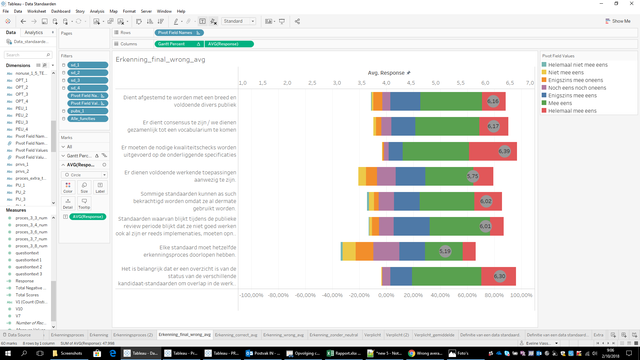The width and height of the screenshot is (640, 360).
Task: Click the sd_2 filter pill
Action: [x=88, y=73]
